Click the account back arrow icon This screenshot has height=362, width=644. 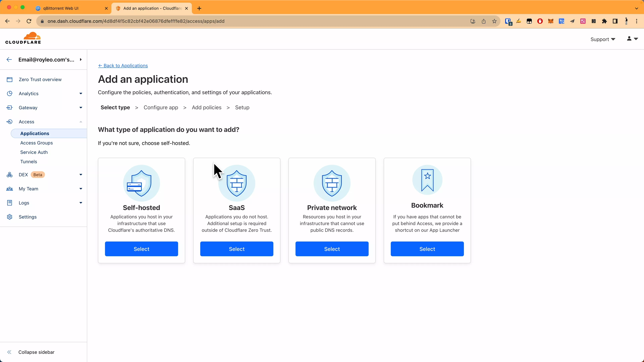click(9, 60)
